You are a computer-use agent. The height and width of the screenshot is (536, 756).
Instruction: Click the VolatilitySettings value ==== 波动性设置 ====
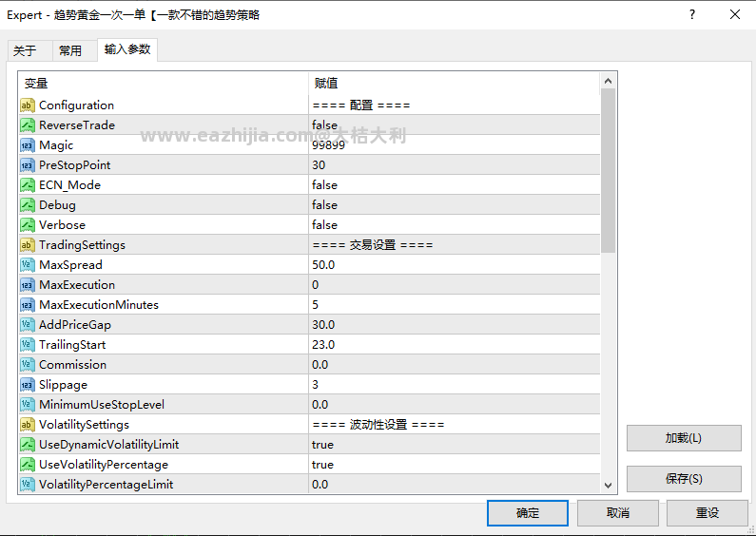(378, 425)
